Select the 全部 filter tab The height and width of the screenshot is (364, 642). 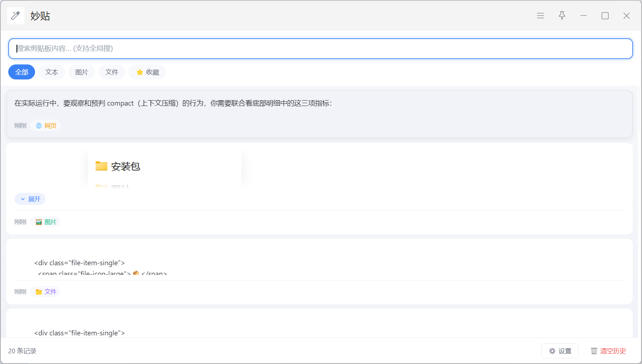21,72
